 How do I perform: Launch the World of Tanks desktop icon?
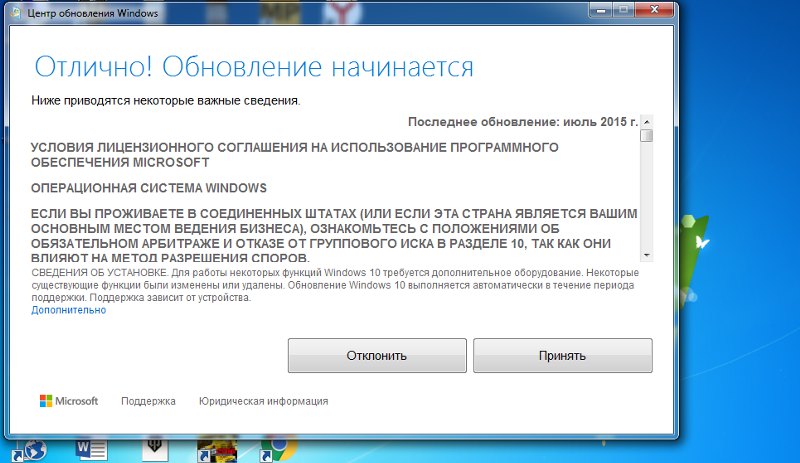pos(155,449)
